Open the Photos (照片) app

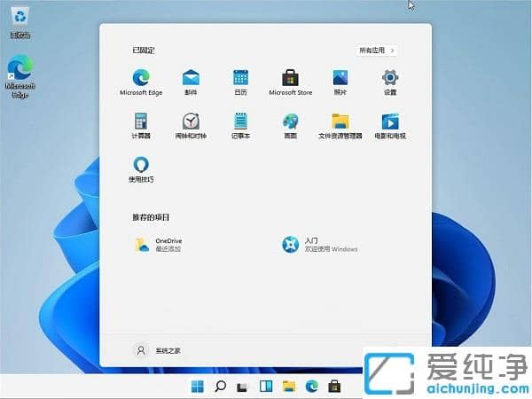[340, 82]
